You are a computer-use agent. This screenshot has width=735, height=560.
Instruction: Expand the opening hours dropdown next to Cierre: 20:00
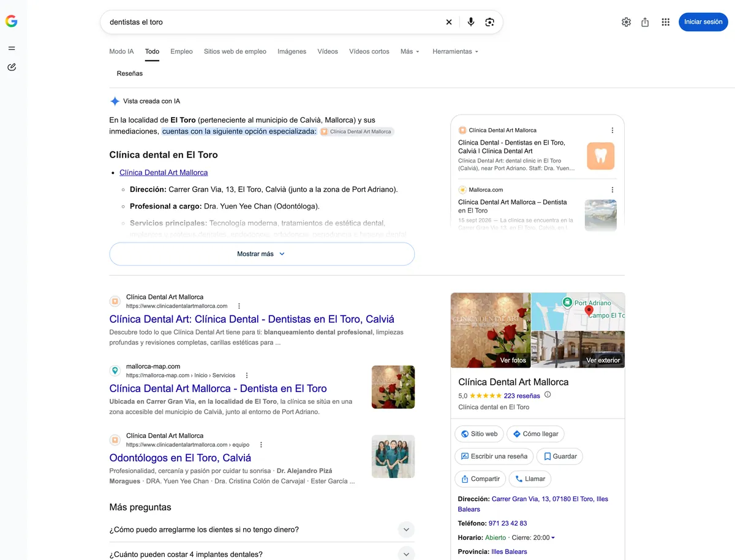553,538
